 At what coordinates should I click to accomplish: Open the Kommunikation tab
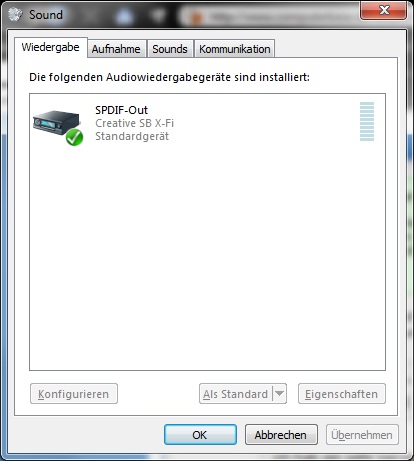(x=235, y=49)
